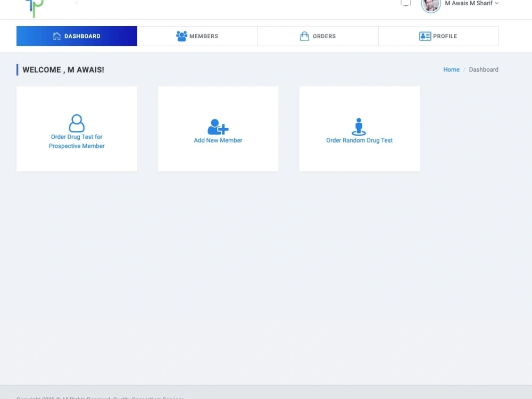This screenshot has width=532, height=399.
Task: Click the group icon beside Members
Action: point(181,36)
